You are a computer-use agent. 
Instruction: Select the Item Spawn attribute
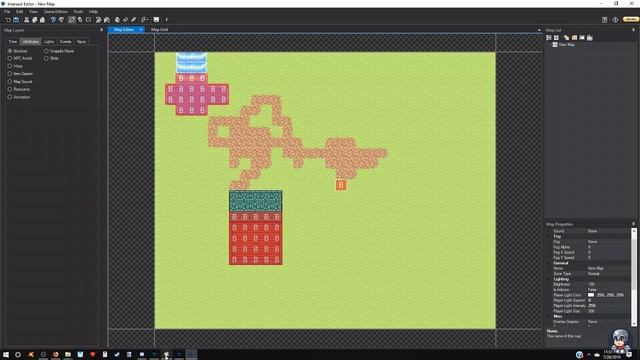pyautogui.click(x=10, y=73)
